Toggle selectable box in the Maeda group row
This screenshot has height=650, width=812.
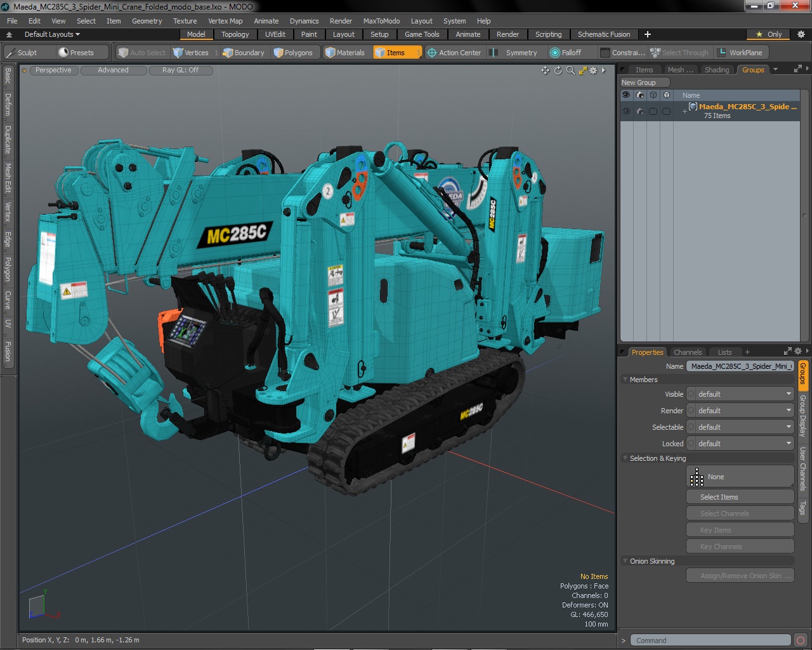click(x=653, y=111)
